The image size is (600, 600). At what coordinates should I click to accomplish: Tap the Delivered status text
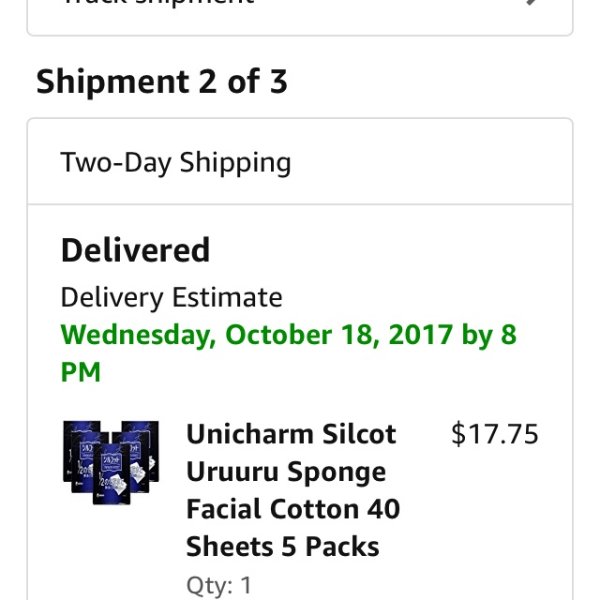(135, 250)
